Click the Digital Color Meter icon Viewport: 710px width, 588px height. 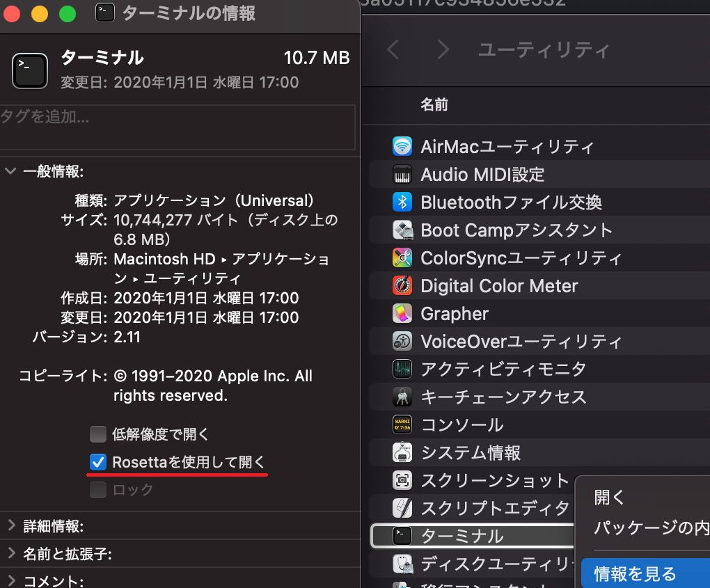tap(402, 285)
